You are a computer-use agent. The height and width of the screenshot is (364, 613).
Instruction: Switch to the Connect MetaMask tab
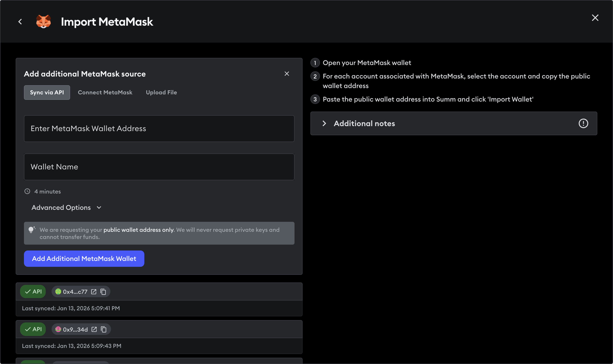click(105, 92)
